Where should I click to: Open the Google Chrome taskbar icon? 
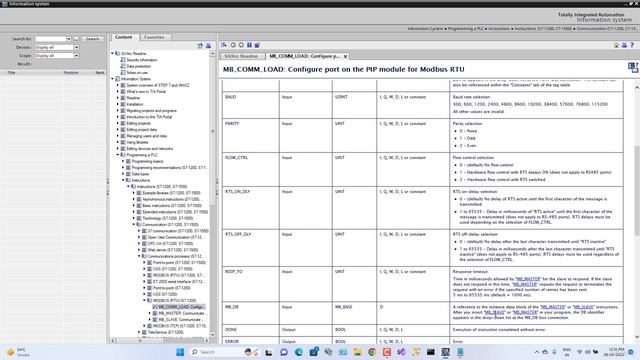pyautogui.click(x=372, y=352)
